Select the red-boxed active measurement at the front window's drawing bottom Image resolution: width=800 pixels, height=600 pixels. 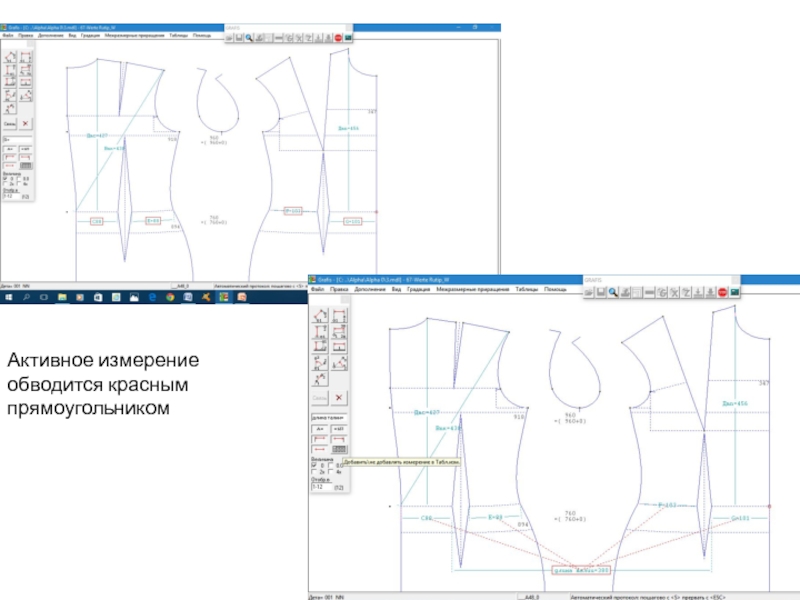[x=581, y=570]
